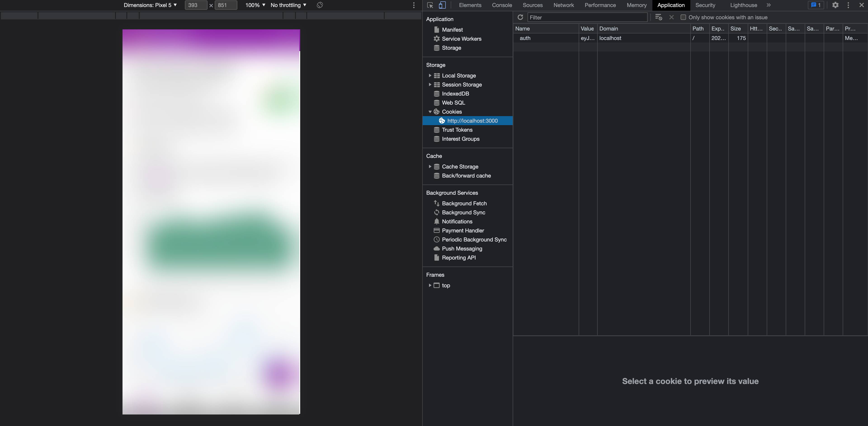Screen dimensions: 868x426
Task: Sort cookies by Domain column
Action: pyautogui.click(x=644, y=29)
